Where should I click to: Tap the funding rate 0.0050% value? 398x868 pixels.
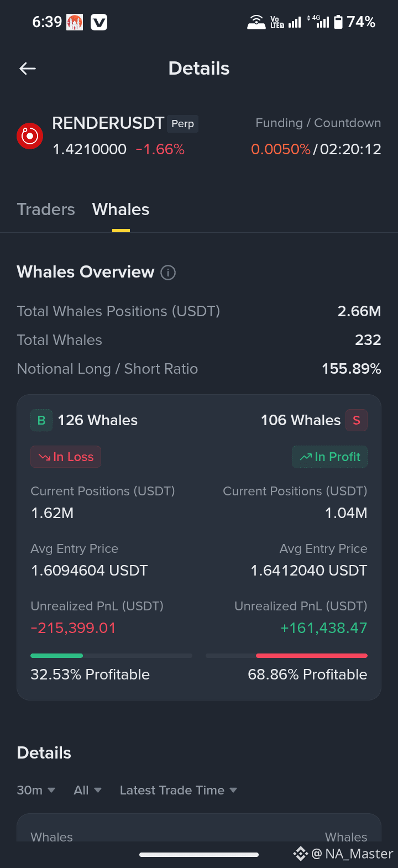pos(281,149)
